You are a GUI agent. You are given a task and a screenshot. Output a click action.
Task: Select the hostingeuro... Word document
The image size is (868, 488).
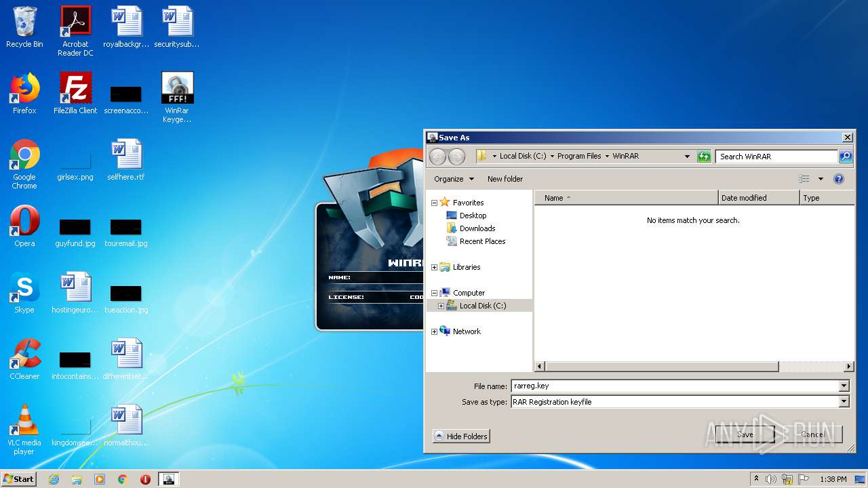(x=75, y=293)
